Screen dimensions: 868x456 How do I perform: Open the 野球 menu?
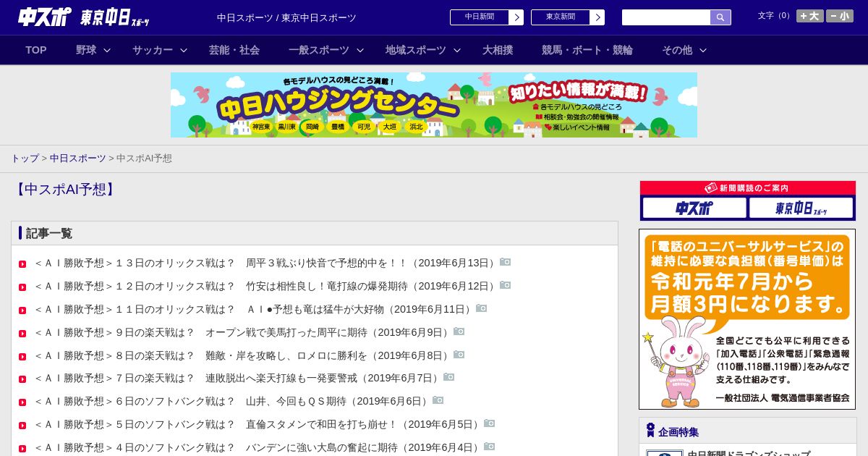click(x=86, y=50)
